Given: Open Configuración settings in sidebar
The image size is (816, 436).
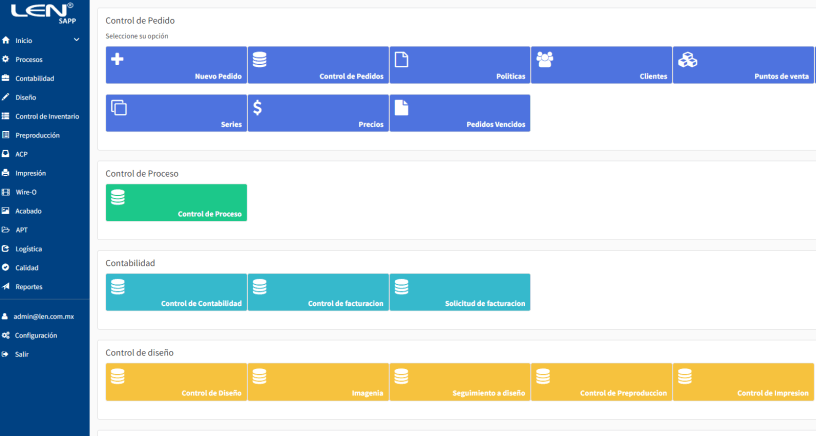Looking at the screenshot, I should 35,335.
